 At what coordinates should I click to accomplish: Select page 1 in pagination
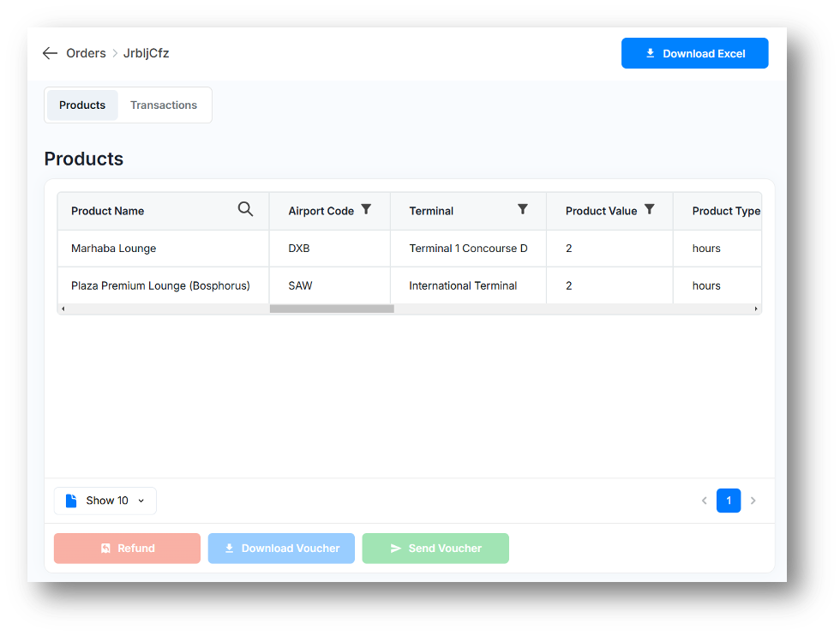(x=729, y=501)
